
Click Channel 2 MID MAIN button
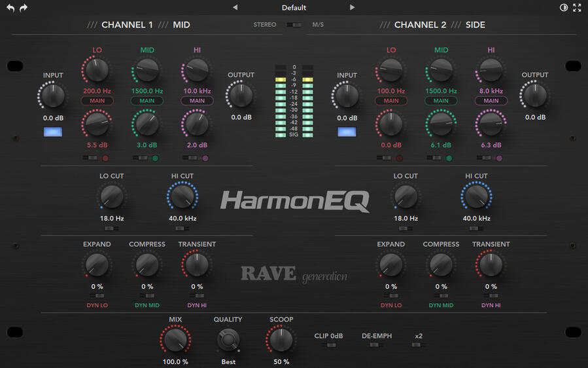click(441, 101)
